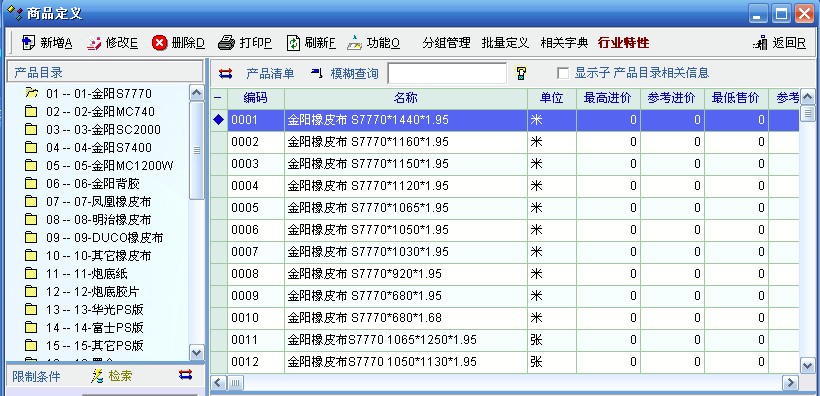Select tree item 10 -- 10-其它橡皮布

98,256
